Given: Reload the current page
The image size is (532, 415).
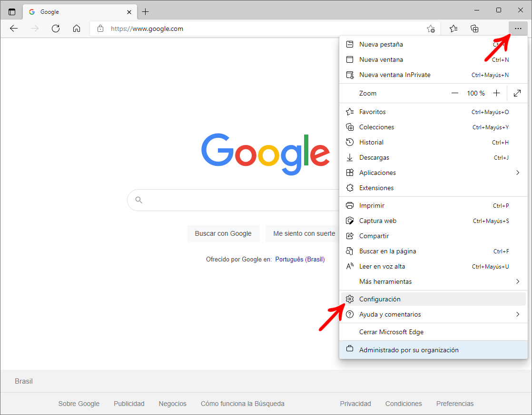Looking at the screenshot, I should point(56,29).
